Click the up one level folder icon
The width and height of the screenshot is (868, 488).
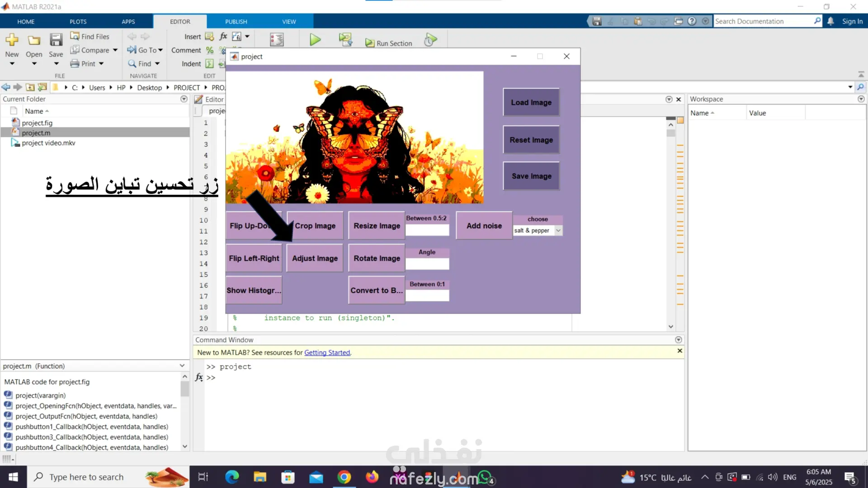click(x=30, y=87)
